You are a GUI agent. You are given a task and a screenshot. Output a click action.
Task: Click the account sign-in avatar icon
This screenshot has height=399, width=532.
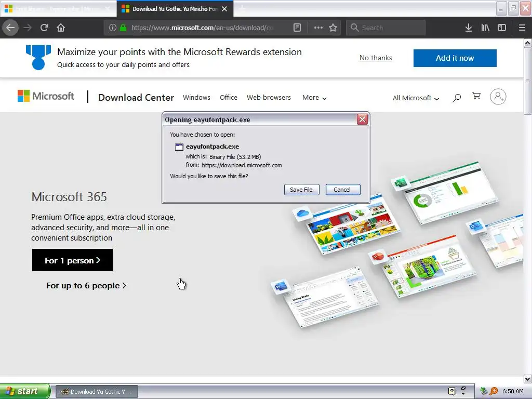pyautogui.click(x=498, y=97)
